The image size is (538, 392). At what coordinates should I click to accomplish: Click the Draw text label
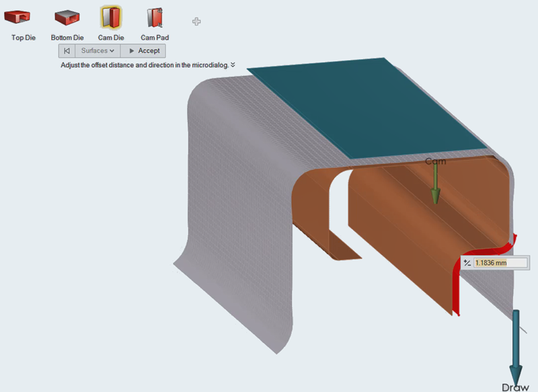(515, 387)
